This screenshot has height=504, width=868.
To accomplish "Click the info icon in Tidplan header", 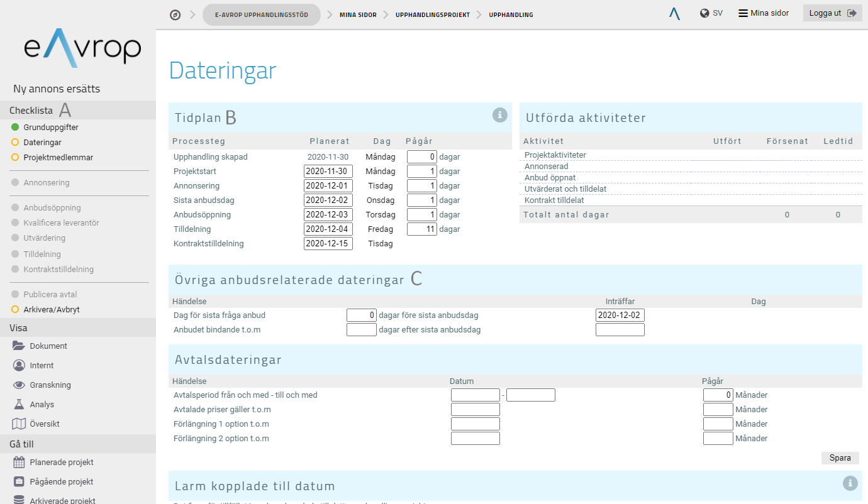I will [x=499, y=115].
